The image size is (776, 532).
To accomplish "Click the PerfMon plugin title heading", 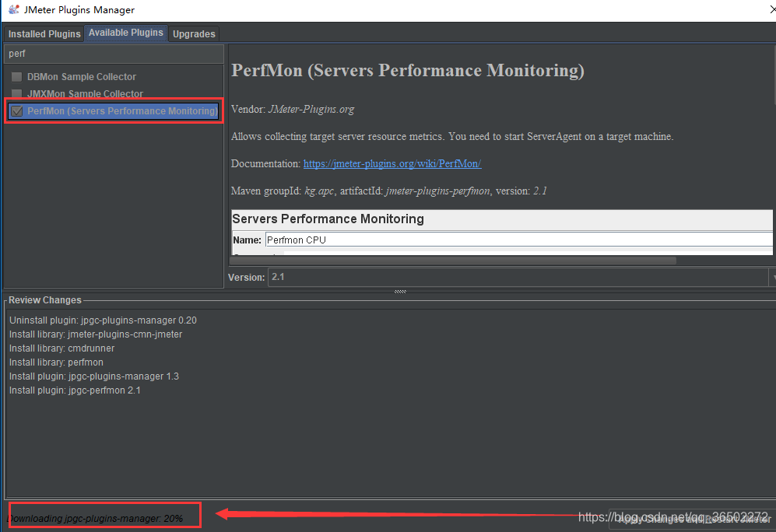I will 408,71.
